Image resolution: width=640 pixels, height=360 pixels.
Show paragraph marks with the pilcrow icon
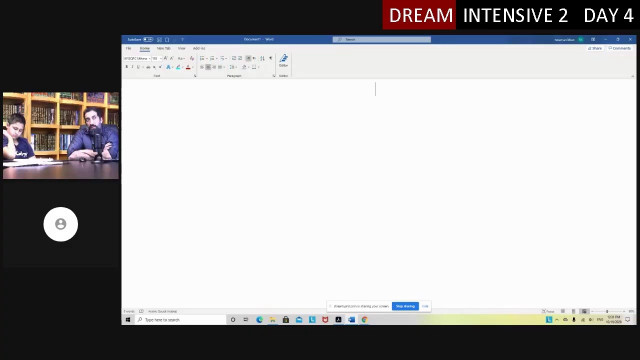(x=270, y=58)
